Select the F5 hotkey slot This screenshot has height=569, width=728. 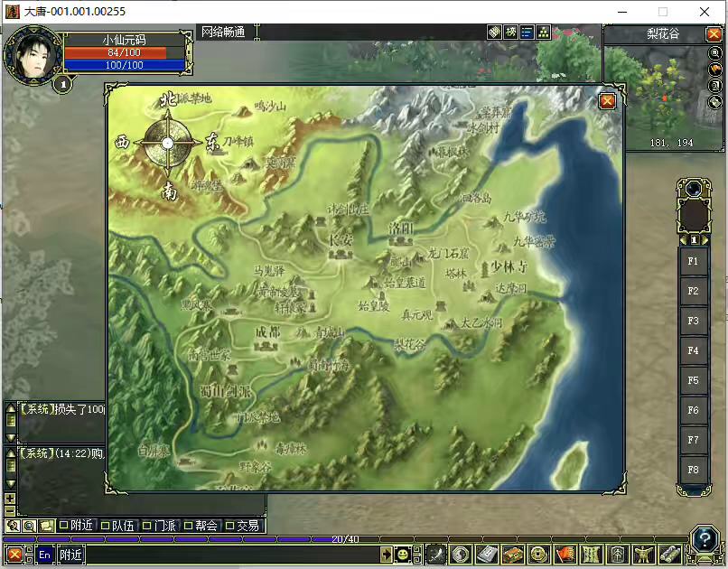(693, 380)
